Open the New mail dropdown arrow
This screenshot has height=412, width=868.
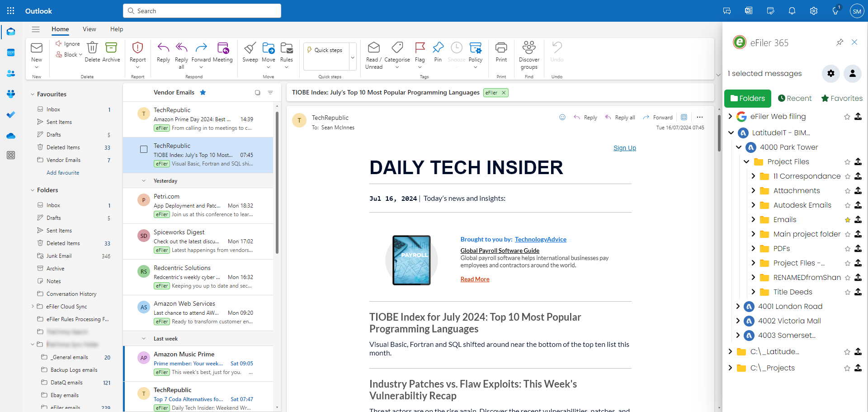(x=37, y=67)
